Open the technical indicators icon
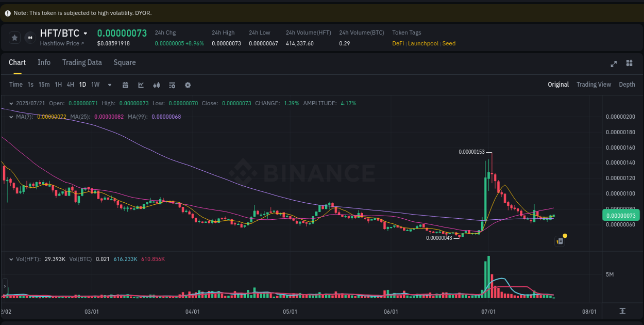Image resolution: width=644 pixels, height=325 pixels. point(156,85)
